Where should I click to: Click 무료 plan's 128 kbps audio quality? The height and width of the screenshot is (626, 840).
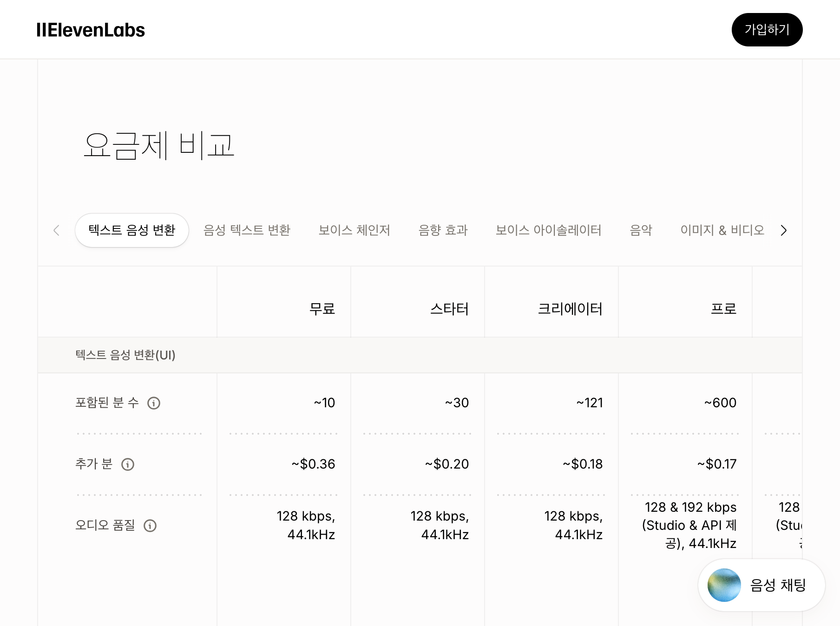pos(306,525)
